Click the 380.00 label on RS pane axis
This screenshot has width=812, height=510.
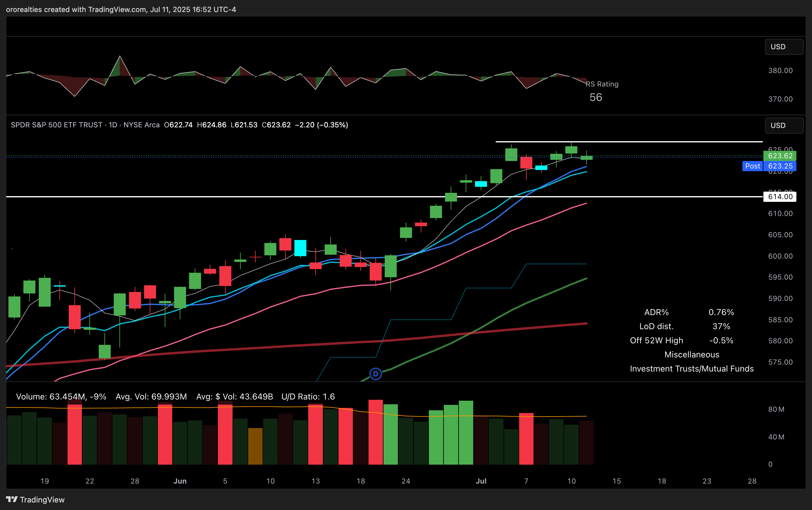(780, 71)
